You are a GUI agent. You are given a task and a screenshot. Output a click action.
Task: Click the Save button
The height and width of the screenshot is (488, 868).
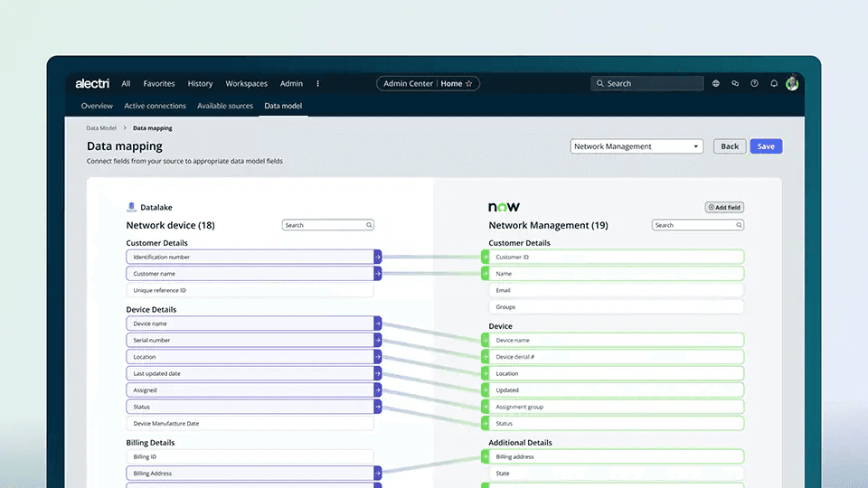click(x=766, y=146)
